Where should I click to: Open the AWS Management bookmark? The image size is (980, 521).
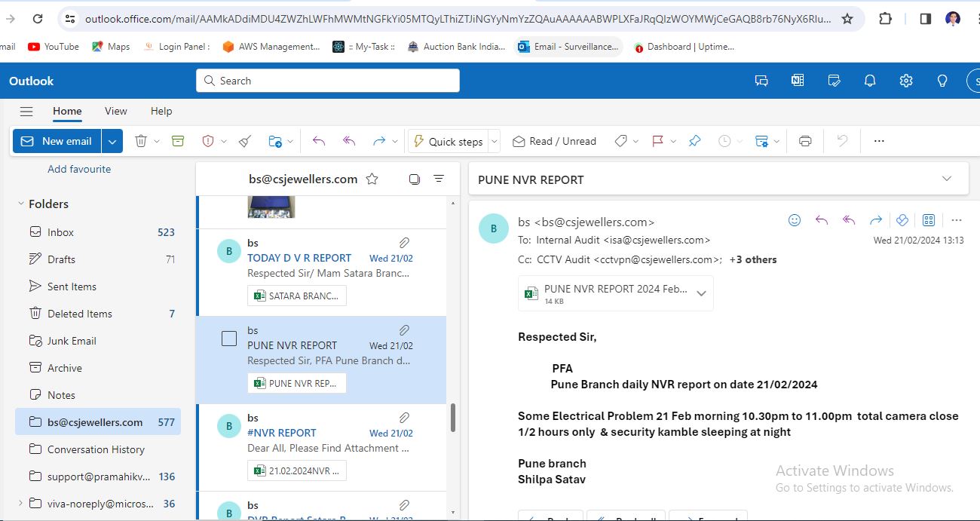[271, 47]
